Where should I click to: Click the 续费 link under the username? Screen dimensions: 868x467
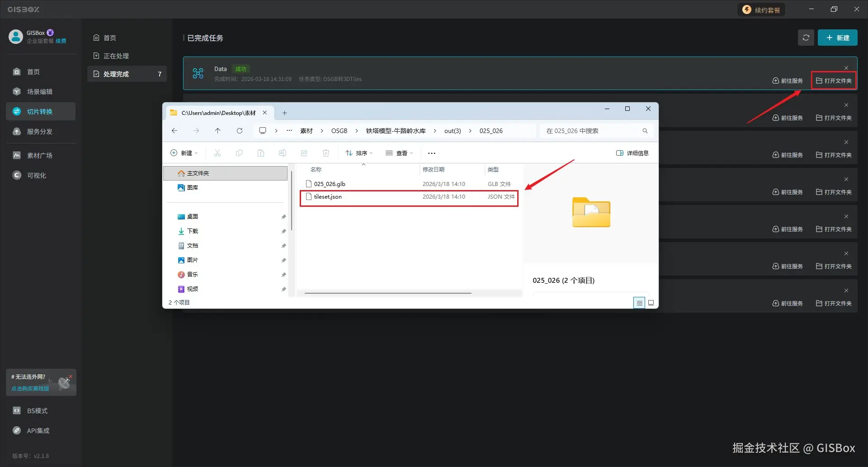tap(61, 41)
